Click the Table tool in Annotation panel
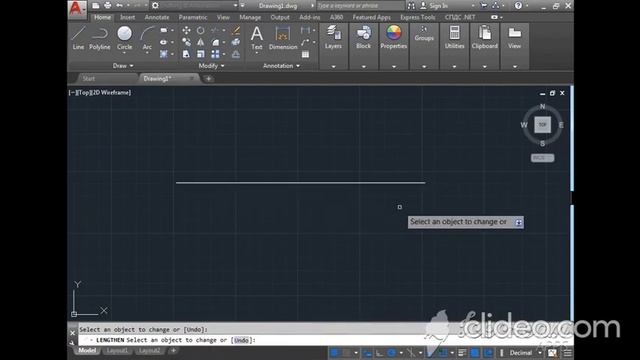Image resolution: width=640 pixels, height=360 pixels. [305, 54]
